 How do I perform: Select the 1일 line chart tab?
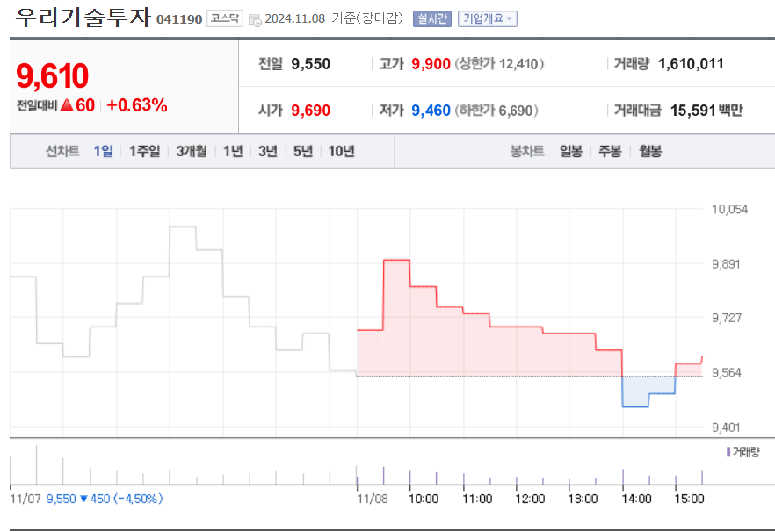click(x=104, y=151)
